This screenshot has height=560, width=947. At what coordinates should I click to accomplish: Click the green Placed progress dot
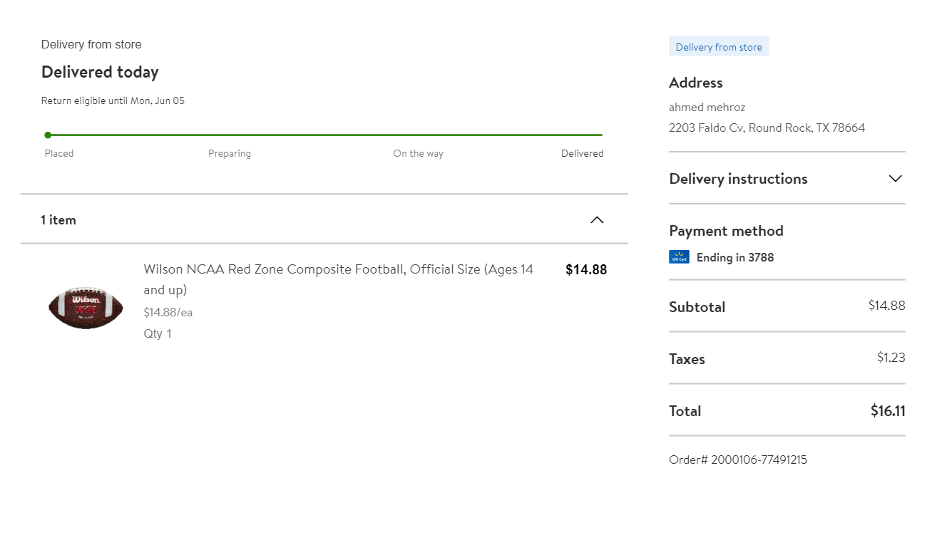(x=48, y=135)
